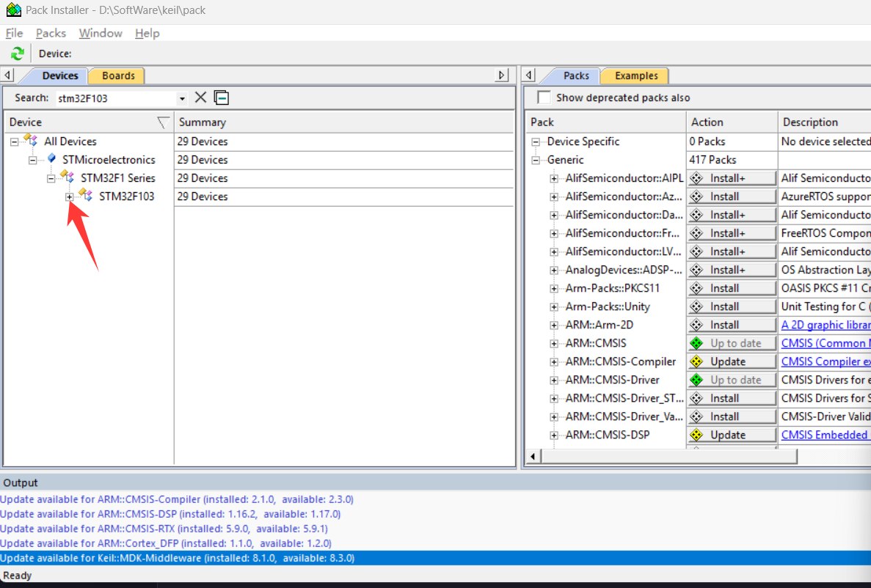Select the Devices tab
Viewport: 871px width, 588px height.
pyautogui.click(x=60, y=76)
